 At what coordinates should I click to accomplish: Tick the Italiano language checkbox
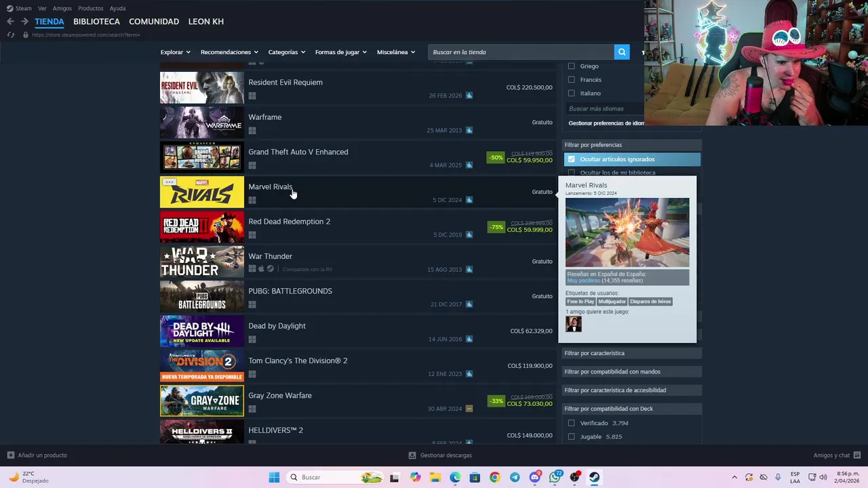(x=571, y=94)
